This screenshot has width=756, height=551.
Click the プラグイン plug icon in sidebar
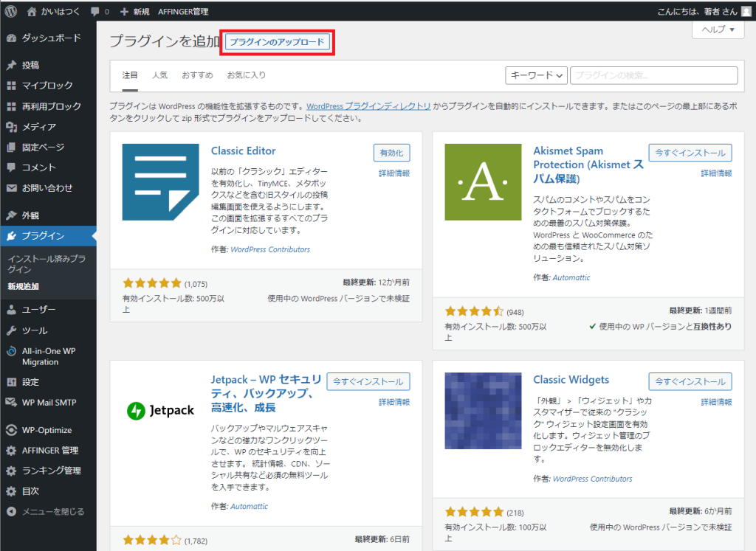[12, 236]
